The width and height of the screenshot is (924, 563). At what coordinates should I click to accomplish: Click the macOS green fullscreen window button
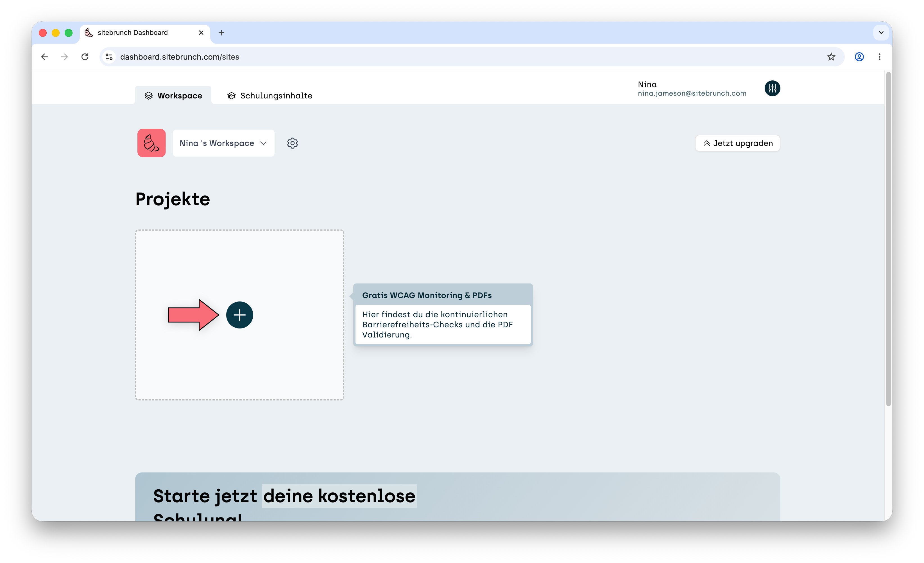pos(69,33)
